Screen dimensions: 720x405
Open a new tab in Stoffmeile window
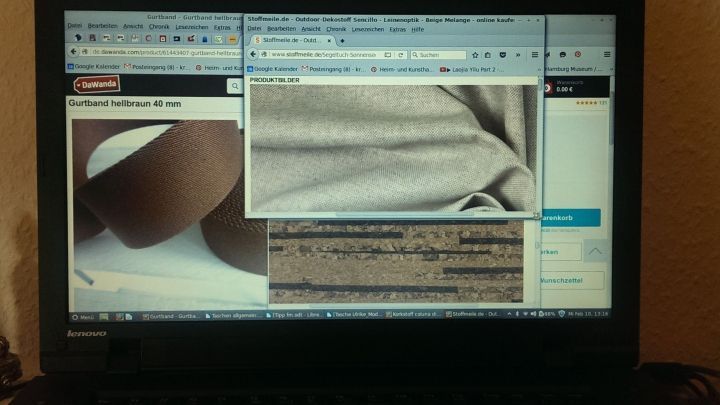pyautogui.click(x=342, y=41)
